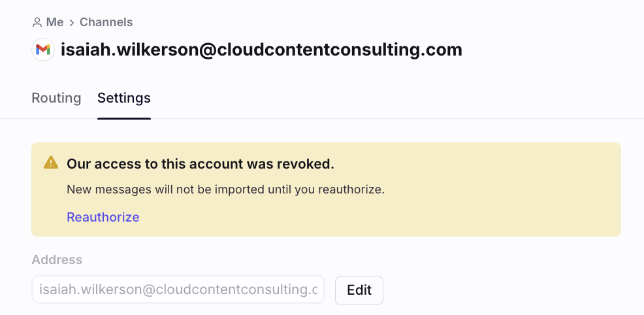Switch to the Routing tab

click(56, 98)
